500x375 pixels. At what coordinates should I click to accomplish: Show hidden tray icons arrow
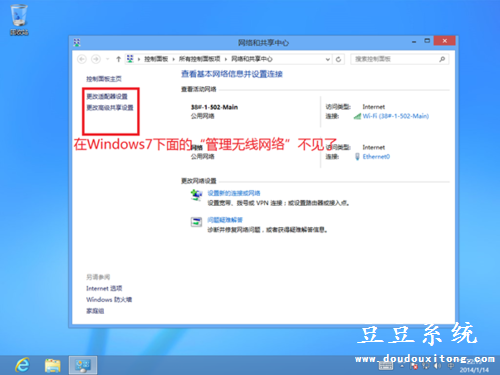point(402,366)
